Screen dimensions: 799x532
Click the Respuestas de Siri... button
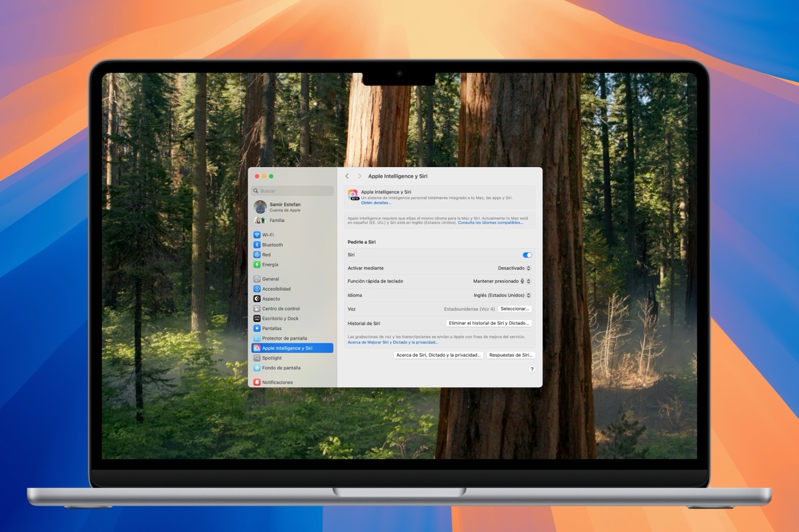(511, 355)
